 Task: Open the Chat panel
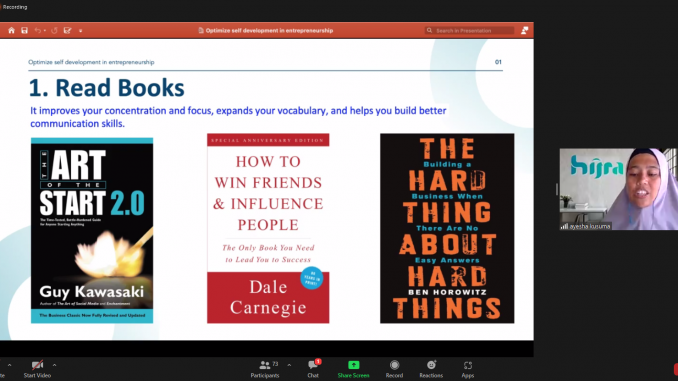(x=313, y=369)
